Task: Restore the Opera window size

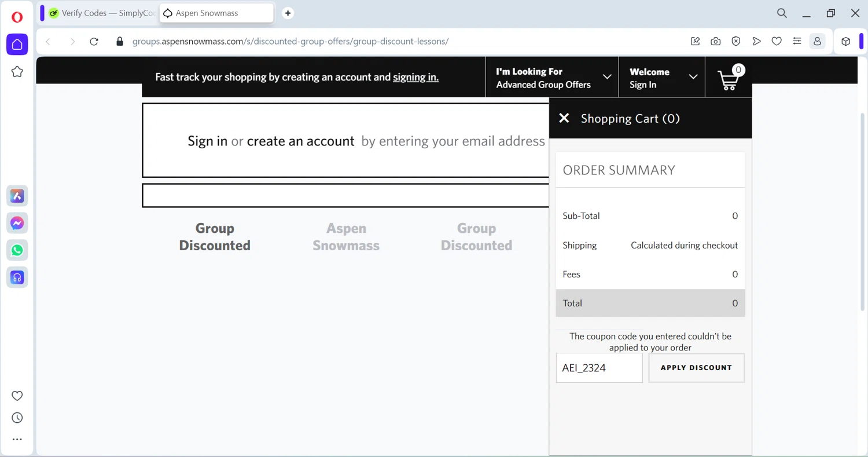Action: click(831, 13)
